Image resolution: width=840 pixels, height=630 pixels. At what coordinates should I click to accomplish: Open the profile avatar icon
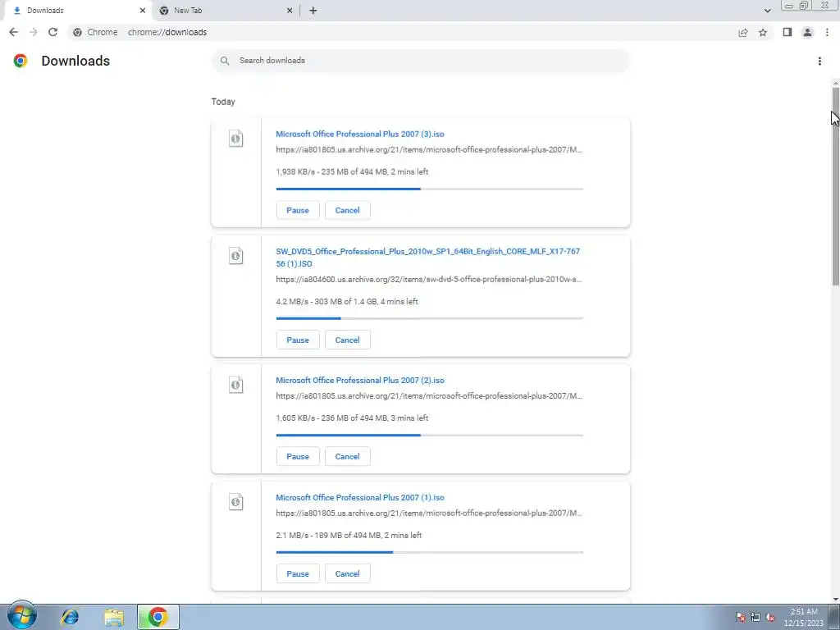click(x=807, y=32)
